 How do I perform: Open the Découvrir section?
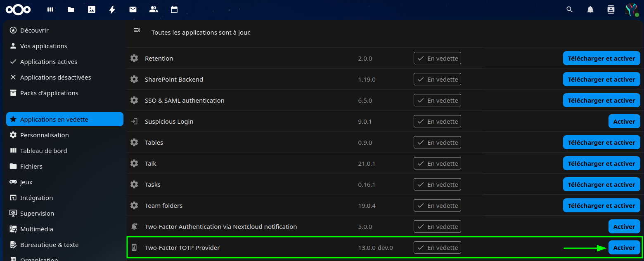click(x=34, y=31)
